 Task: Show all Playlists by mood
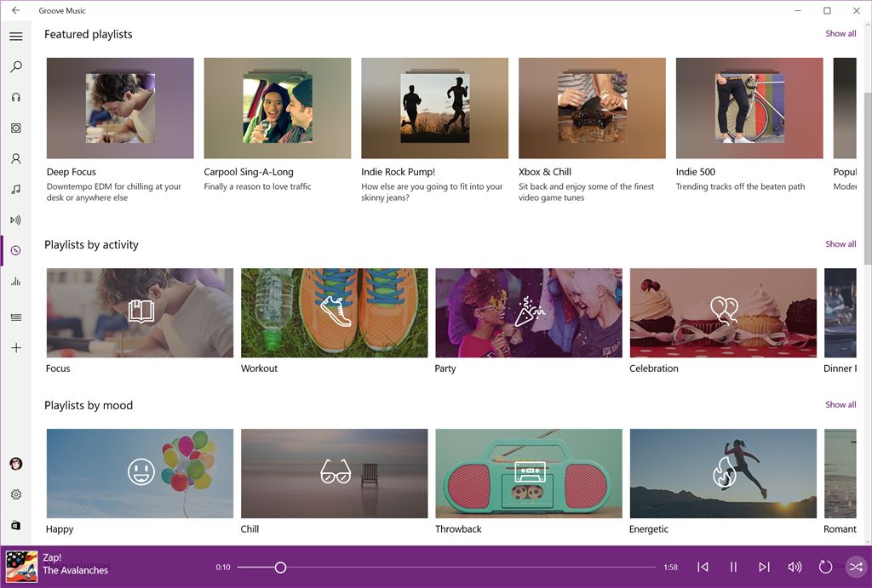click(840, 404)
